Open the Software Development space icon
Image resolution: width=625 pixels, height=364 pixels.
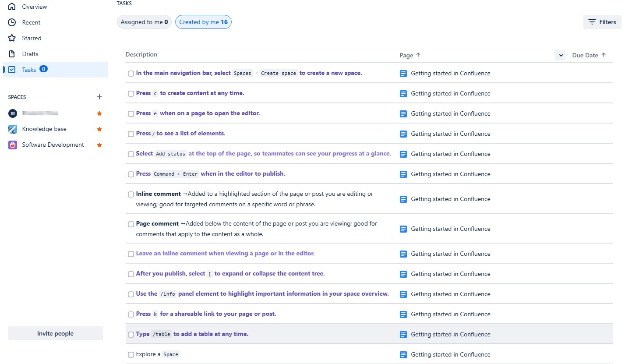12,145
